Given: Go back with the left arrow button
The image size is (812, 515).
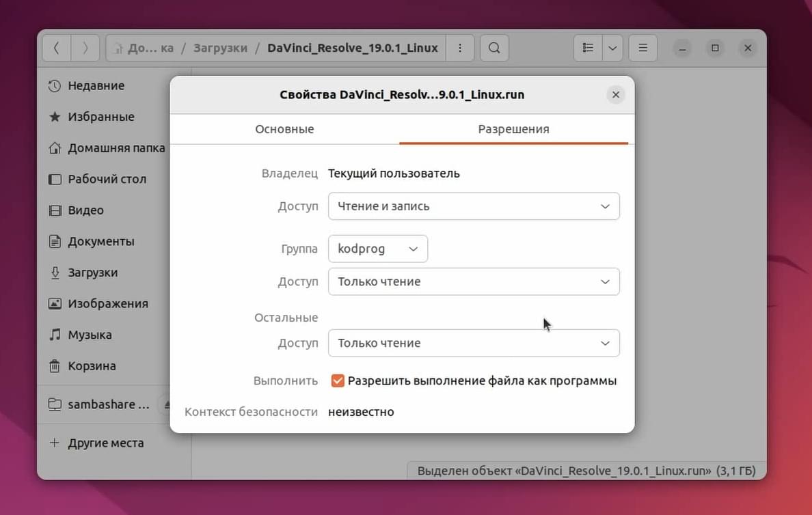Looking at the screenshot, I should pyautogui.click(x=57, y=48).
